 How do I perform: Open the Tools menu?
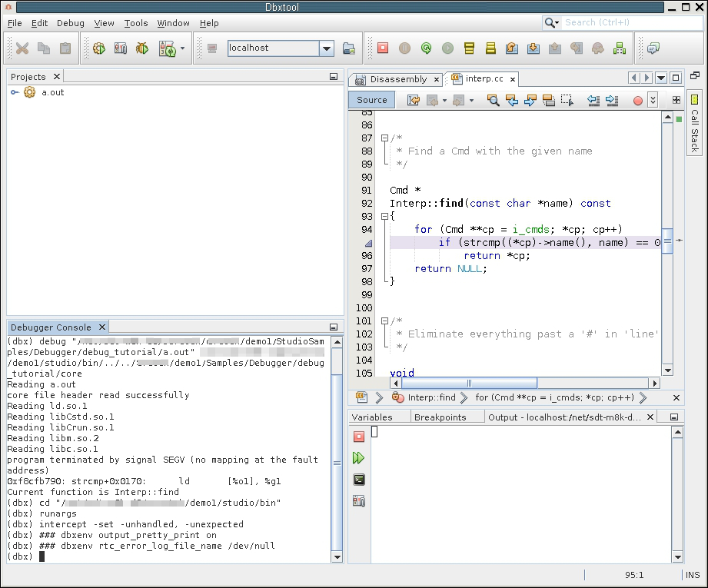(x=136, y=23)
